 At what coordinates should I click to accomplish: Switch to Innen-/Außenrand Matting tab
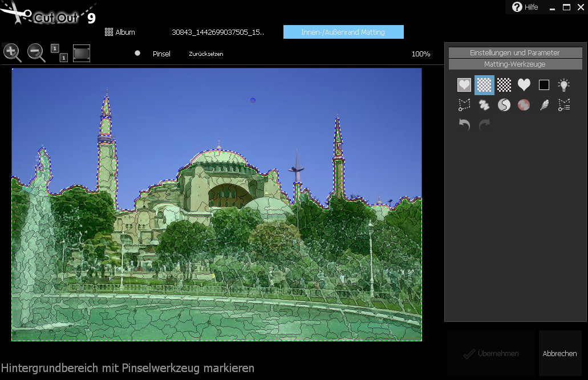[343, 32]
